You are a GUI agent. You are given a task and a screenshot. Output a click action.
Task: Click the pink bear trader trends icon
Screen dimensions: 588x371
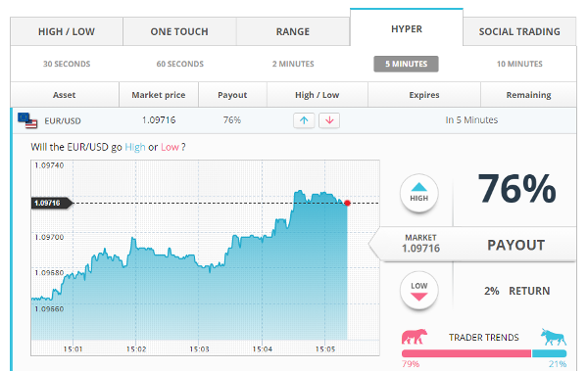click(x=415, y=337)
